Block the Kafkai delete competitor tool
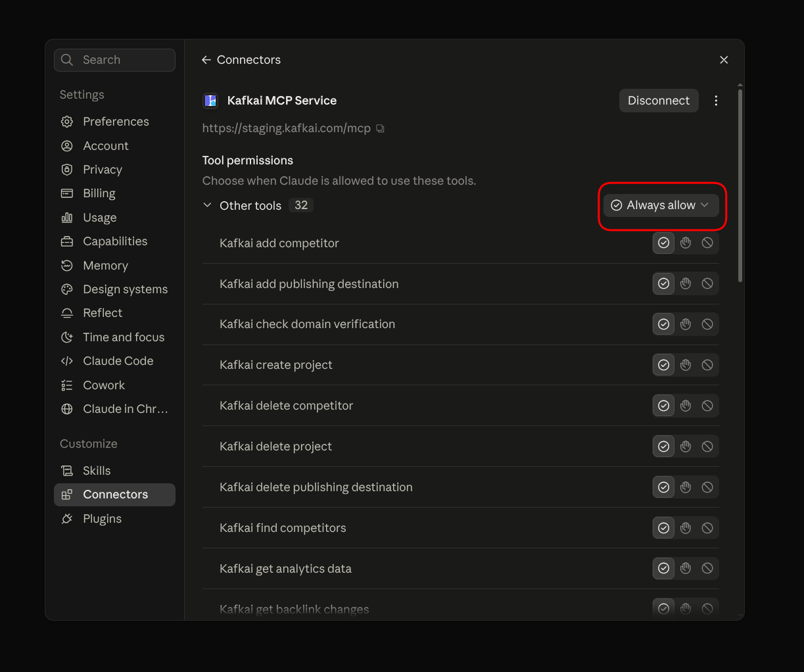Viewport: 804px width, 672px height. [x=707, y=406]
